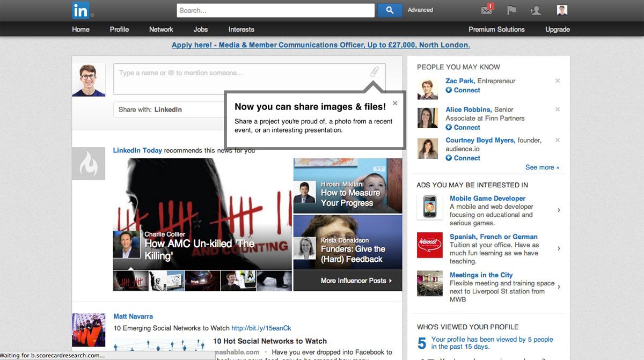Open the Profile menu
The width and height of the screenshot is (644, 360).
(x=119, y=30)
